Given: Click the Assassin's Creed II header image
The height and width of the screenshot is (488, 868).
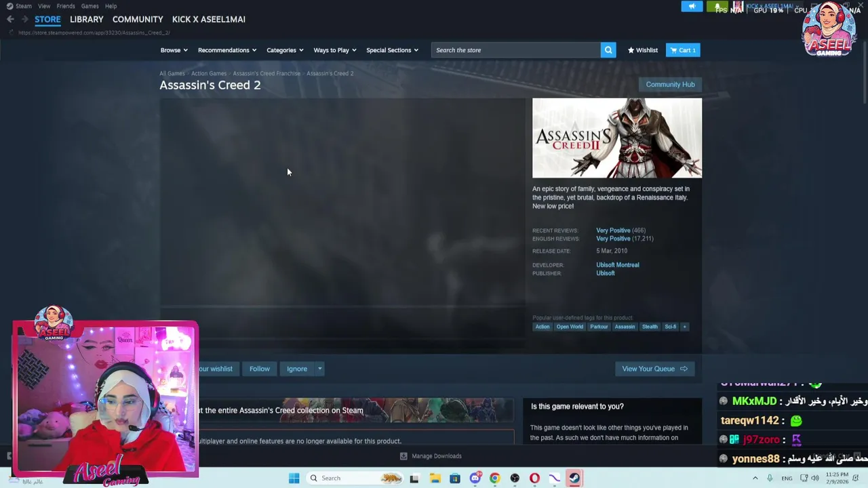Looking at the screenshot, I should [617, 138].
